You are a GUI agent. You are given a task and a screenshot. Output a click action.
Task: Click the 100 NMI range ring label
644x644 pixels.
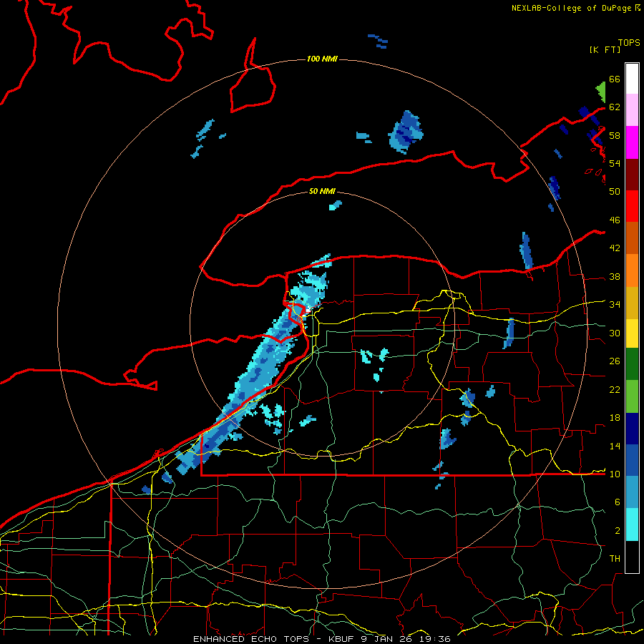tap(322, 59)
